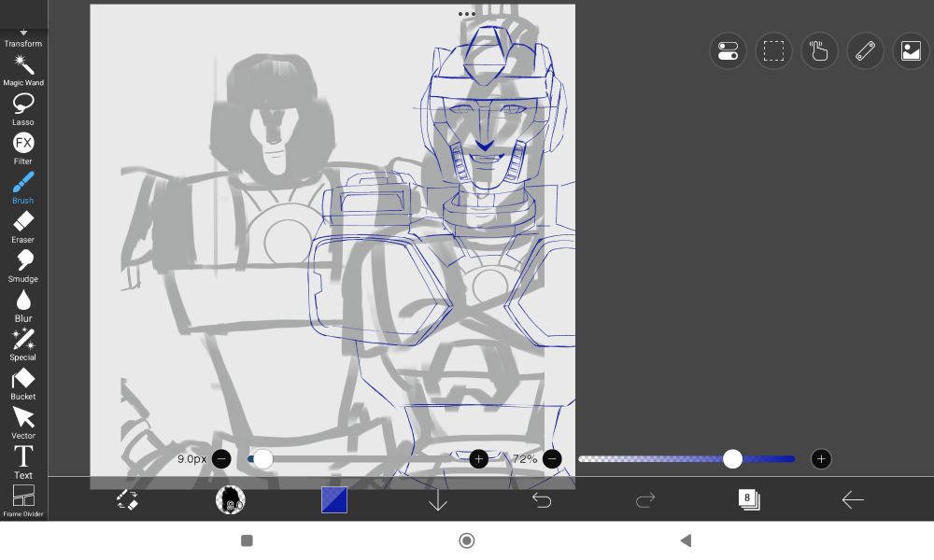
Task: Open the FX Filter tool
Action: click(x=23, y=148)
